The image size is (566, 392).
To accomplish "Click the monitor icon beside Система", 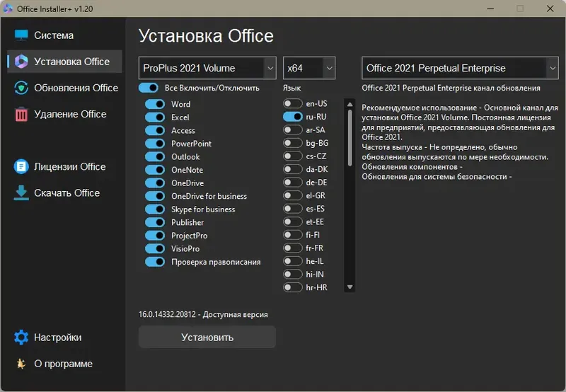I will pos(21,35).
